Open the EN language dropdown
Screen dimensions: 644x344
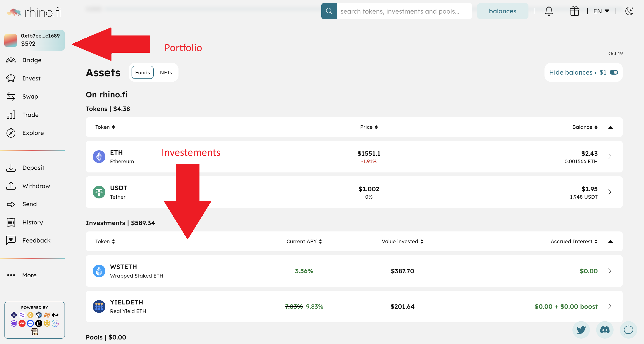pos(601,11)
